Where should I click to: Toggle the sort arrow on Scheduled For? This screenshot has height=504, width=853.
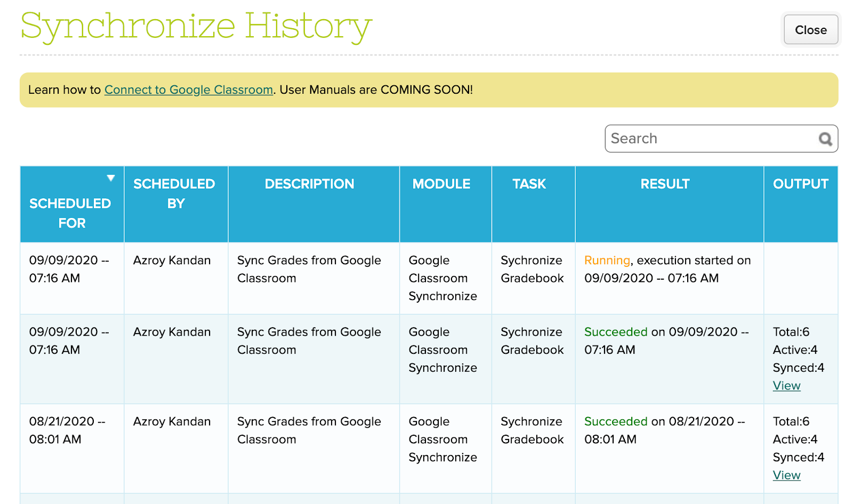[x=111, y=178]
